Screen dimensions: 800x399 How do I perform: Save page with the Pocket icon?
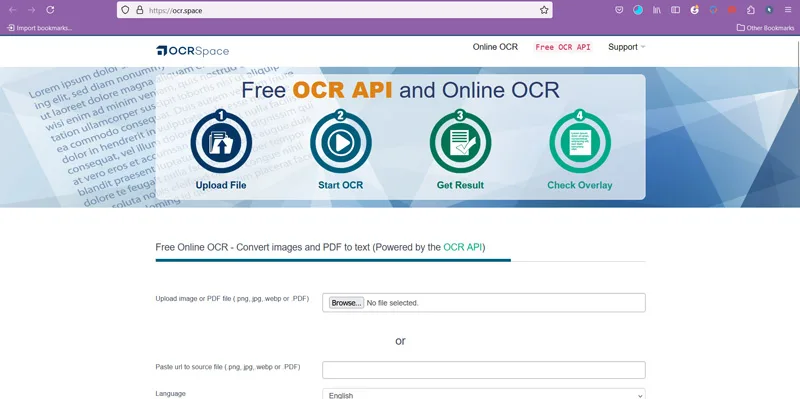[619, 10]
